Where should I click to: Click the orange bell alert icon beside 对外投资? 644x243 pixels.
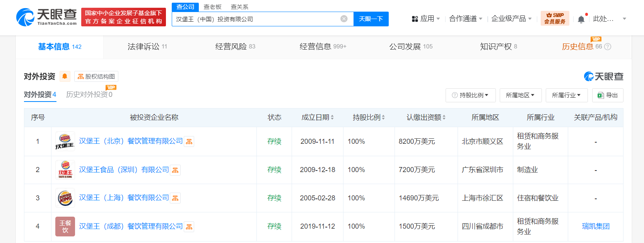tap(65, 76)
